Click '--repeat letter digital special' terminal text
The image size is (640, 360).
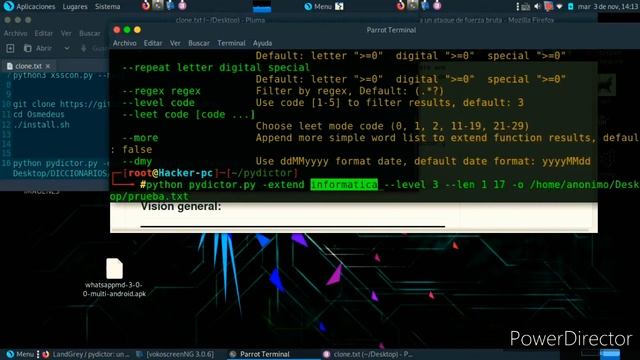coord(216,67)
